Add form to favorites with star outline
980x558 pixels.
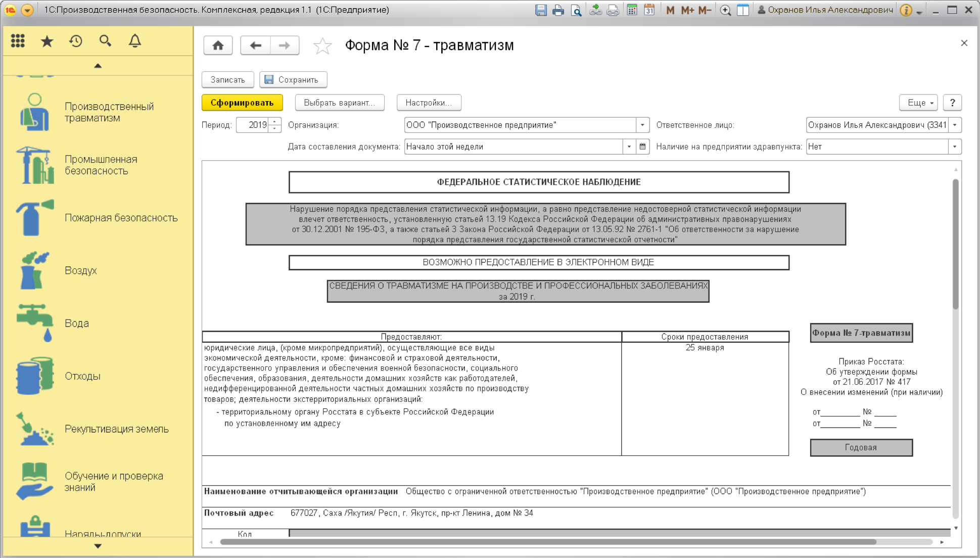(322, 46)
